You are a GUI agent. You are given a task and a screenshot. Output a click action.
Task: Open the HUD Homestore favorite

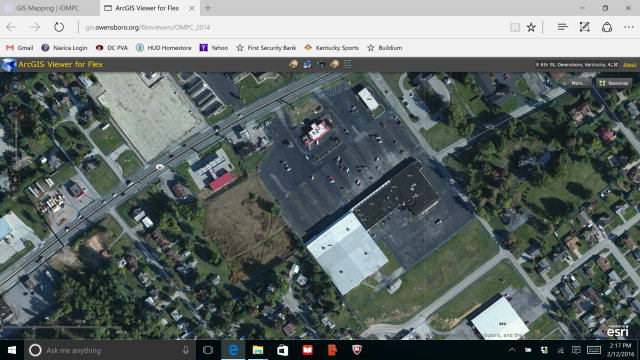(164, 48)
